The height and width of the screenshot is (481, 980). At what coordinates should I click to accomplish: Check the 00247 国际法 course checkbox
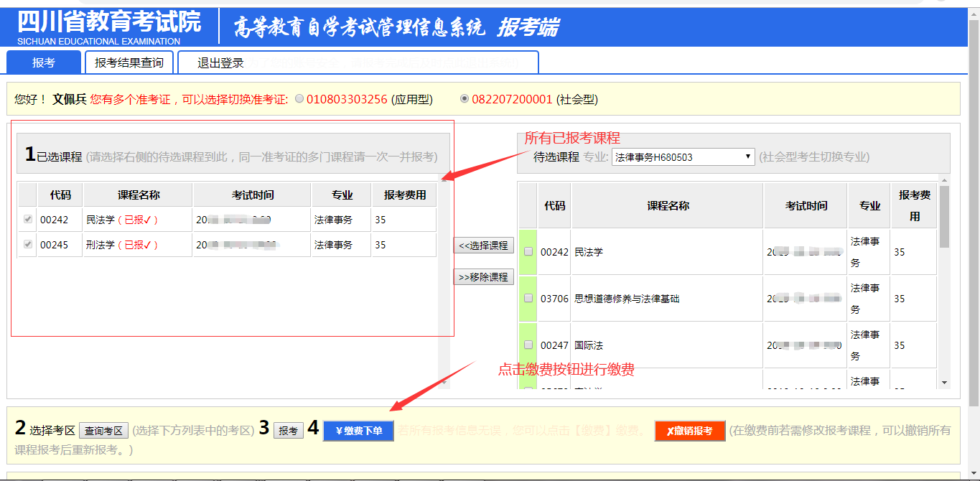coord(529,345)
